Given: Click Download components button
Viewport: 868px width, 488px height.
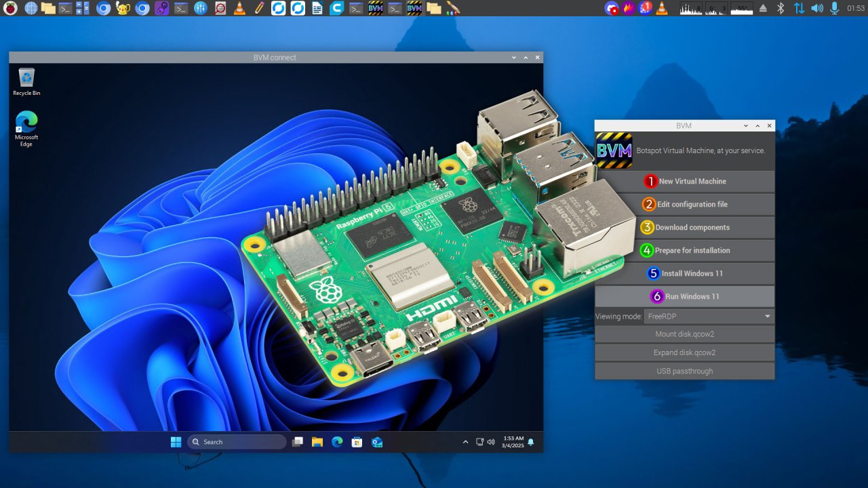Looking at the screenshot, I should click(x=685, y=228).
